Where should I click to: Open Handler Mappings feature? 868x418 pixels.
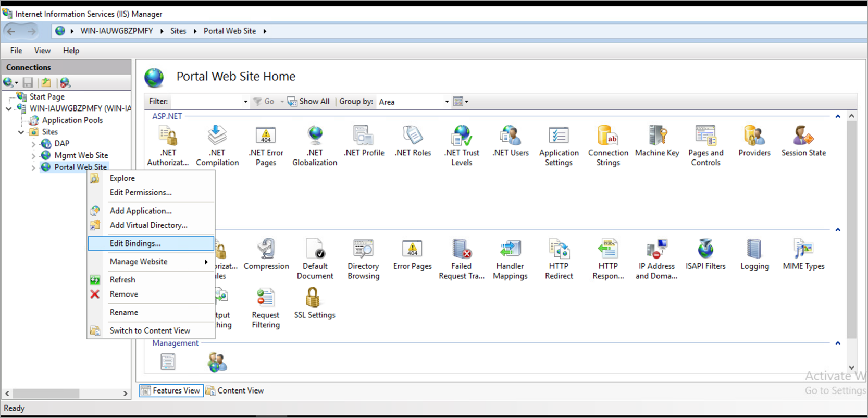511,260
